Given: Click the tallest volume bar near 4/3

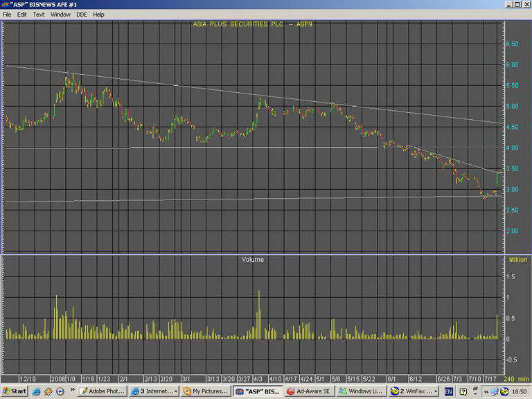Looking at the screenshot, I should pos(259,314).
